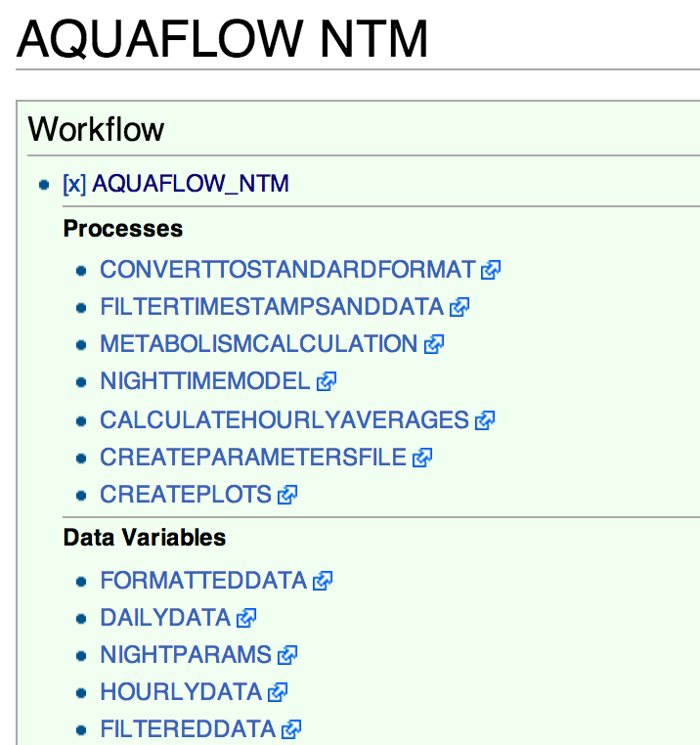700x745 pixels.
Task: Click external link icon beside HOURLYDATA
Action: tap(278, 693)
